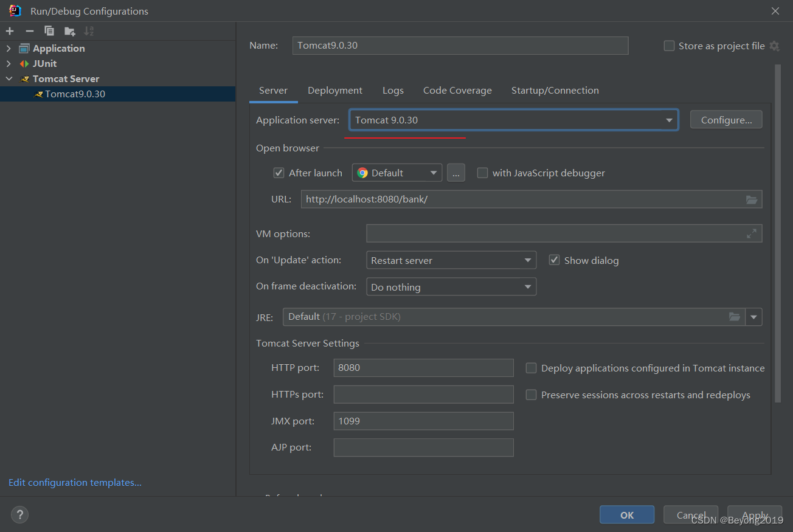
Task: Open the Startup/Connection tab
Action: [555, 90]
